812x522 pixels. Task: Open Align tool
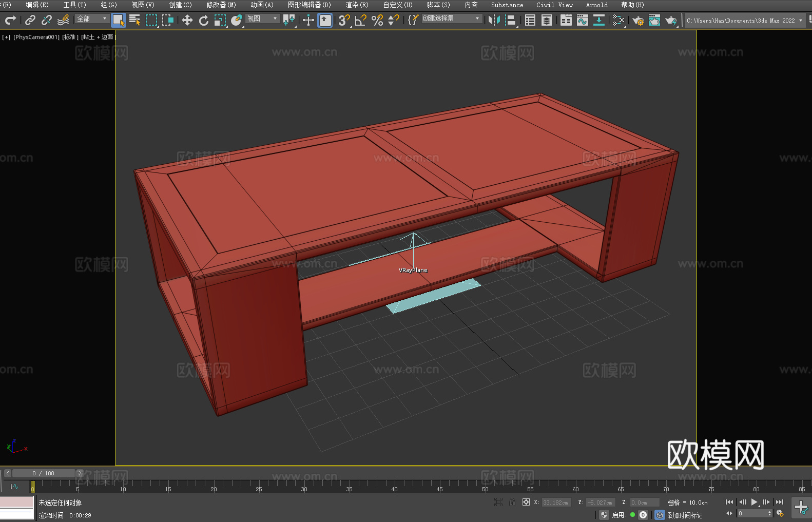point(511,20)
